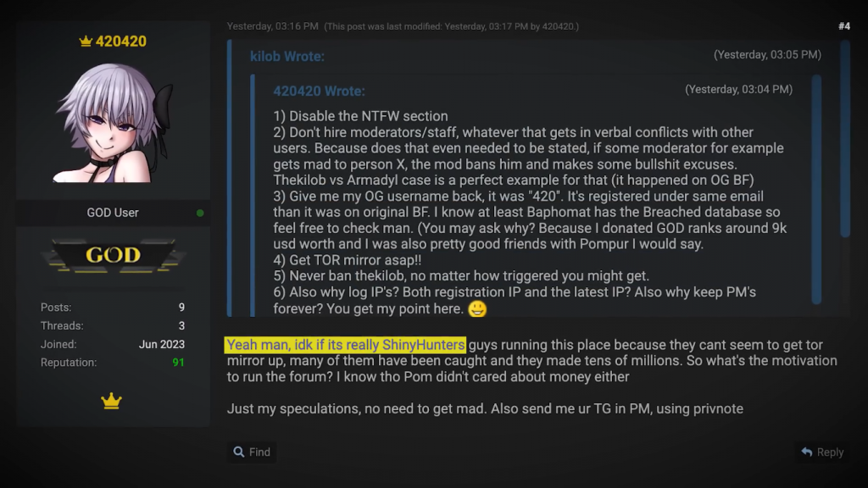Open the reputation score 91
This screenshot has width=868, height=488.
click(177, 363)
